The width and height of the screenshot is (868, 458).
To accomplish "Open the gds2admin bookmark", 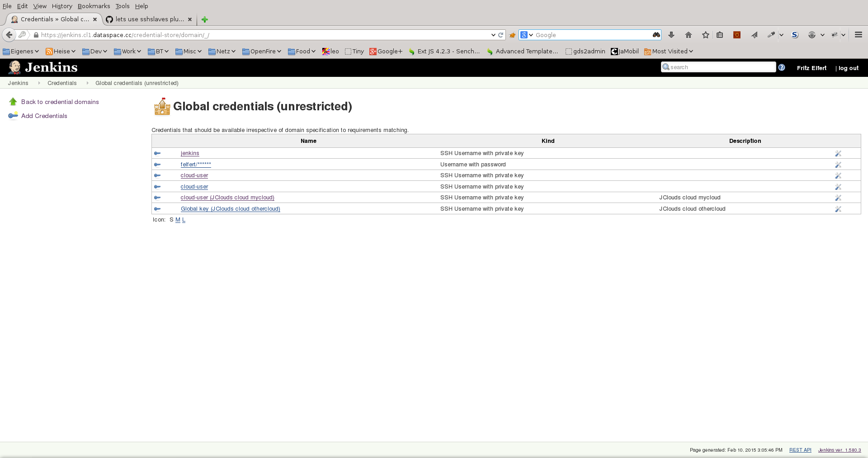I will click(585, 51).
